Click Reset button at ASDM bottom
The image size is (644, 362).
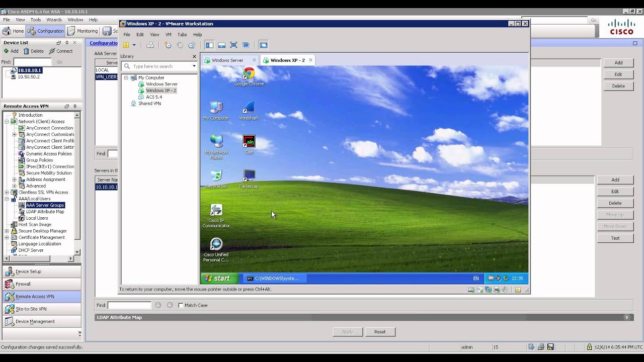click(x=380, y=332)
